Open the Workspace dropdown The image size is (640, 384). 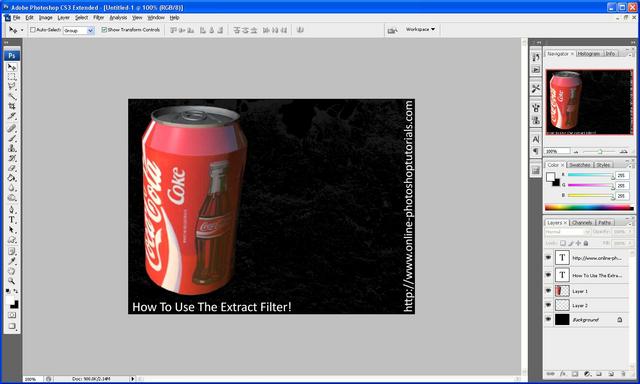coord(420,29)
